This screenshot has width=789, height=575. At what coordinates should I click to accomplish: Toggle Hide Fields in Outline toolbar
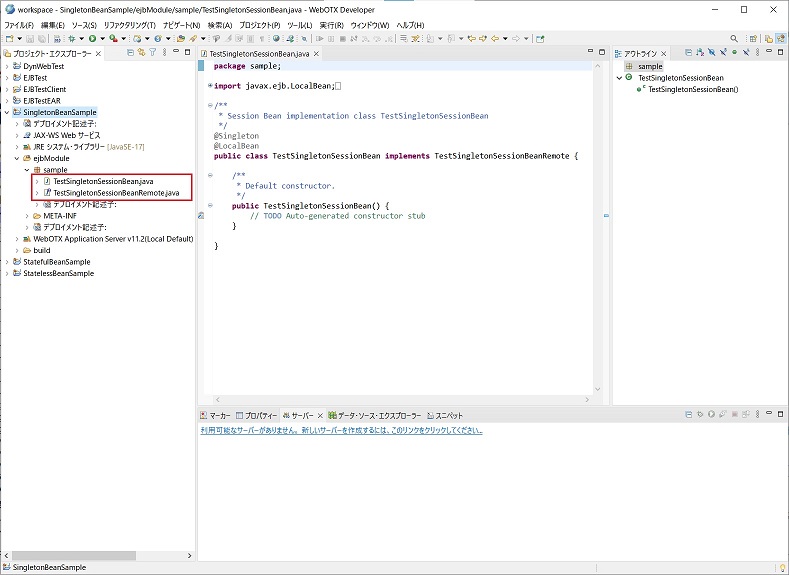pyautogui.click(x=711, y=52)
